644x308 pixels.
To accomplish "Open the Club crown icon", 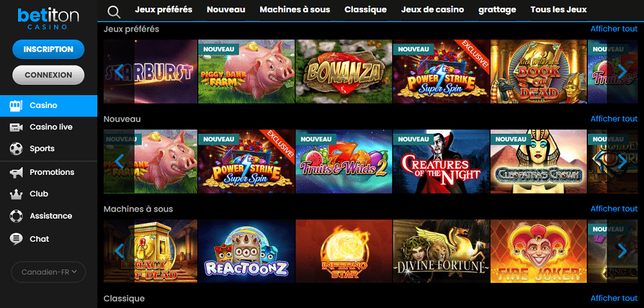I will point(16,194).
